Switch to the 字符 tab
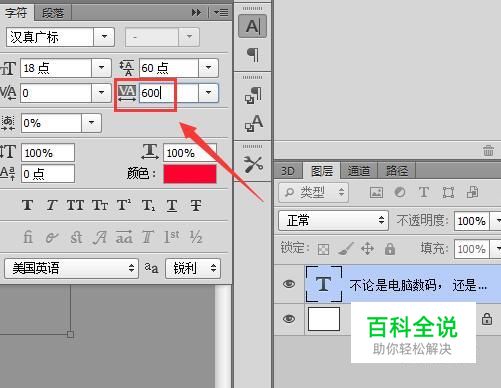 (16, 13)
